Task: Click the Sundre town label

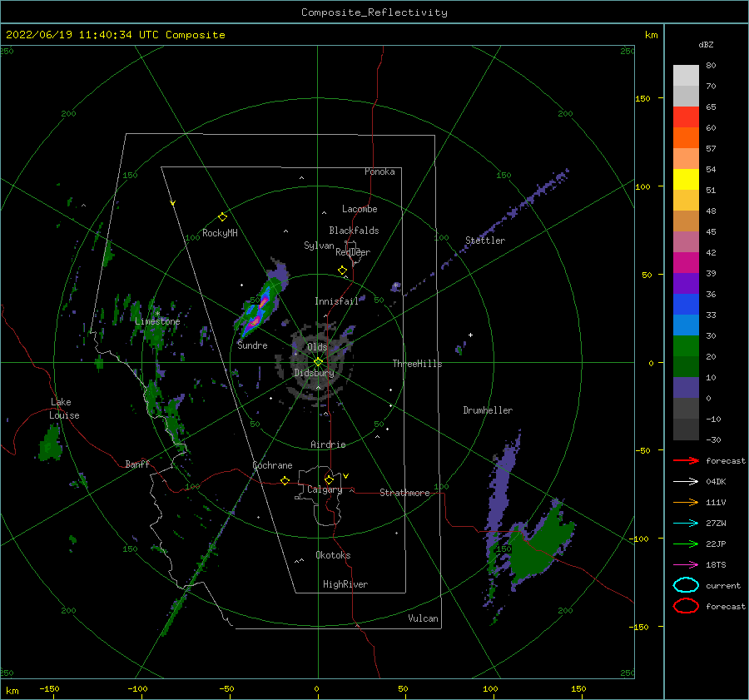Action: pos(253,345)
